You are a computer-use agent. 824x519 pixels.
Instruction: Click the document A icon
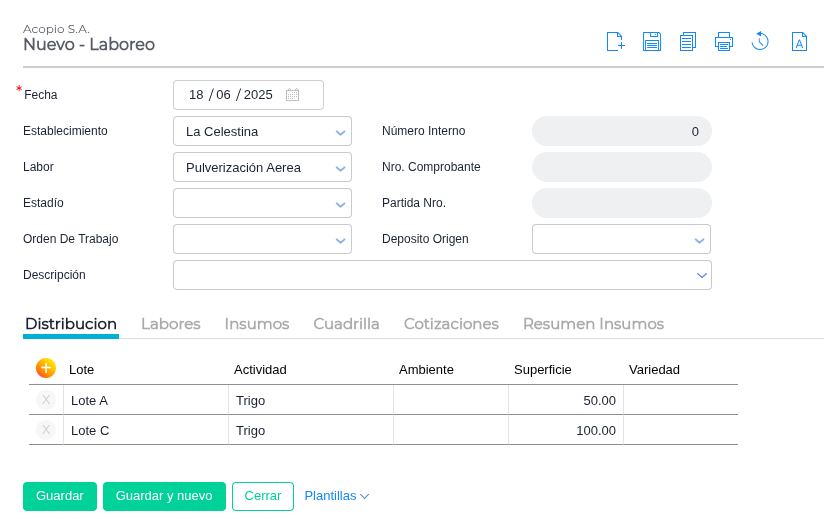click(x=799, y=42)
